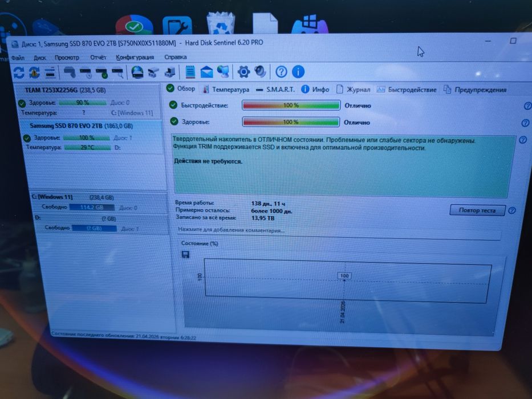Click the save floppy icon above the graph

(x=185, y=254)
